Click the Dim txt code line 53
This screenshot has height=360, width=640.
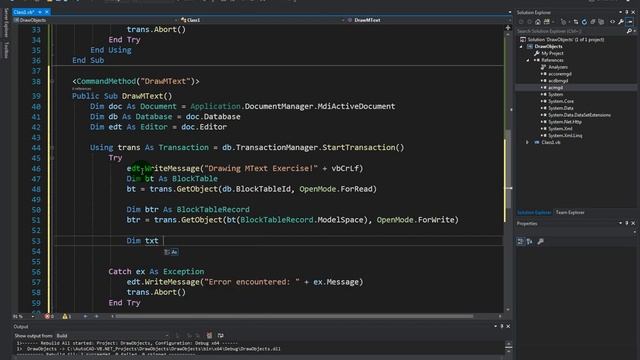coord(142,241)
